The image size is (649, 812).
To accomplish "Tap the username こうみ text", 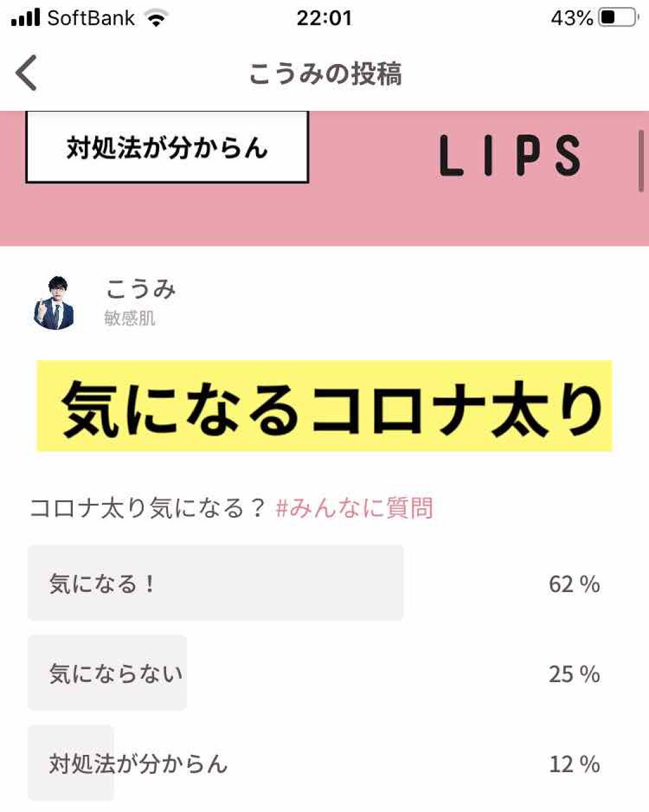I will pos(139,290).
